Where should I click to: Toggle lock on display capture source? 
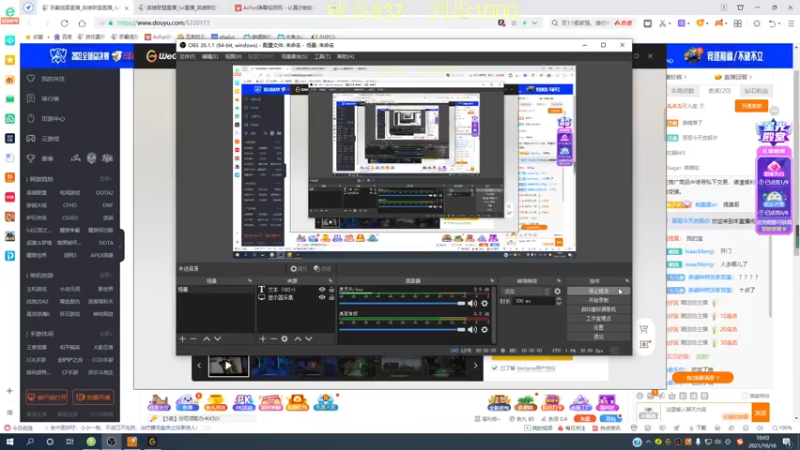[x=332, y=297]
